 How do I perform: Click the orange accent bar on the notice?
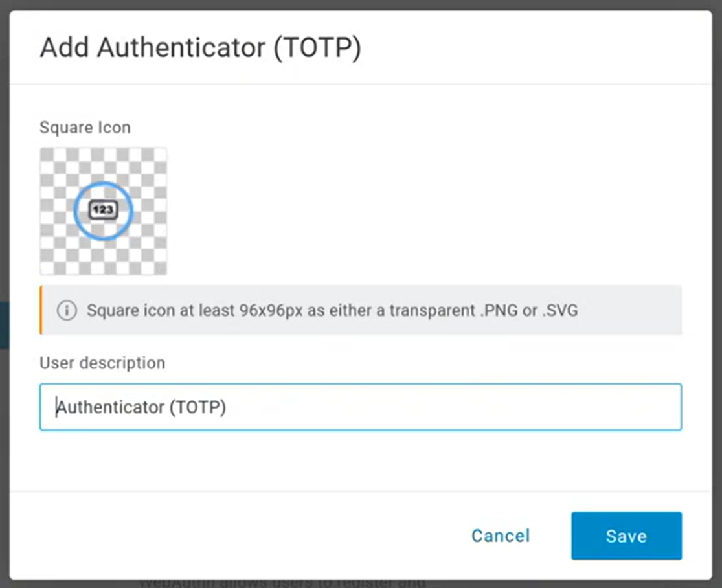(x=41, y=310)
